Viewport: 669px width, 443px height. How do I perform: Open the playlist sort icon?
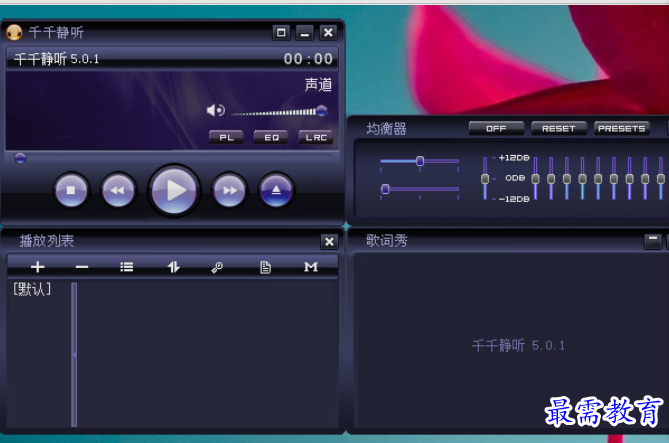pyautogui.click(x=173, y=267)
